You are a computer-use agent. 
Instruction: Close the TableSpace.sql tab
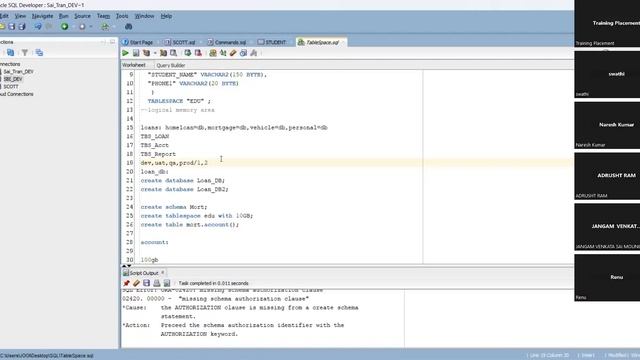343,42
